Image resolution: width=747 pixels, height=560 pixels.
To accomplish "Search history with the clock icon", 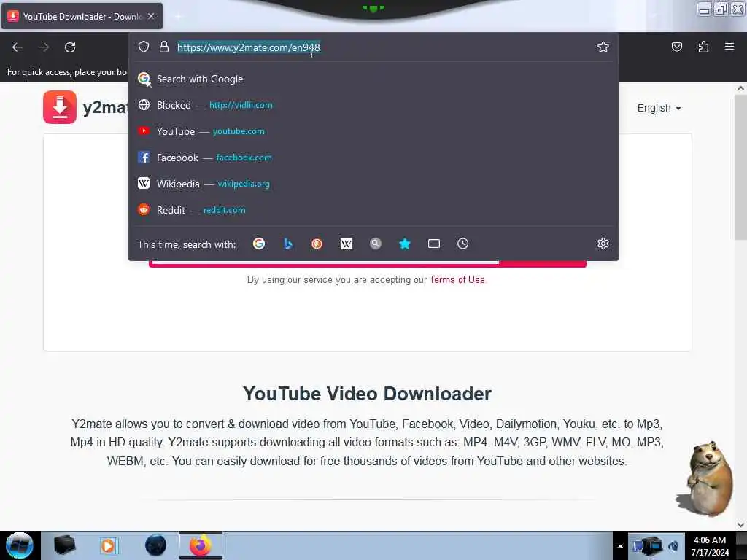I will click(x=462, y=244).
